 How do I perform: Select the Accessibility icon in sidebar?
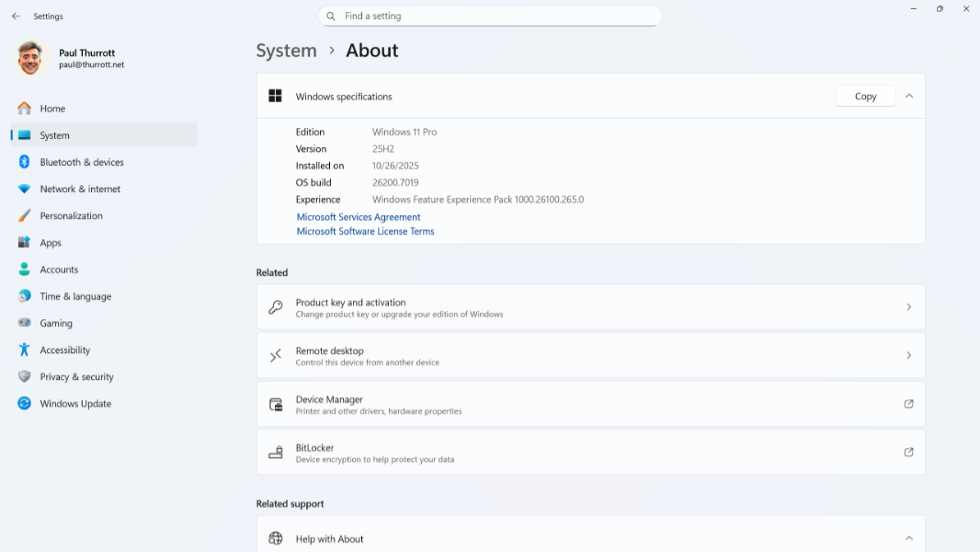tap(24, 350)
